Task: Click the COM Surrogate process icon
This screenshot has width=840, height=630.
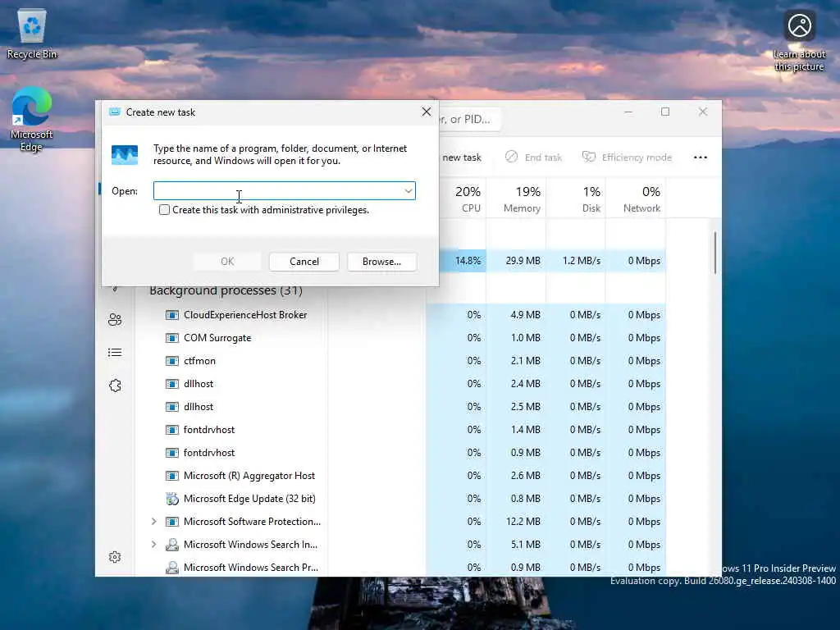Action: coord(172,338)
